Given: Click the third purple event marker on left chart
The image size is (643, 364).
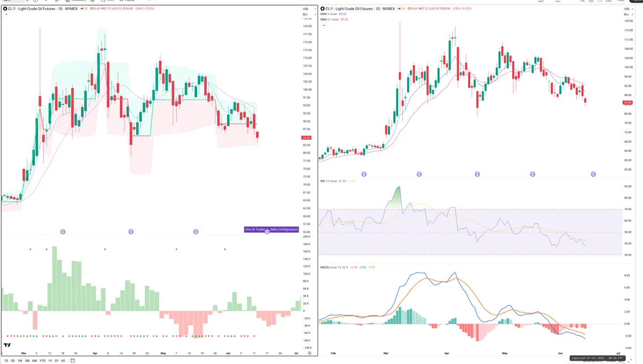Looking at the screenshot, I should point(196,231).
